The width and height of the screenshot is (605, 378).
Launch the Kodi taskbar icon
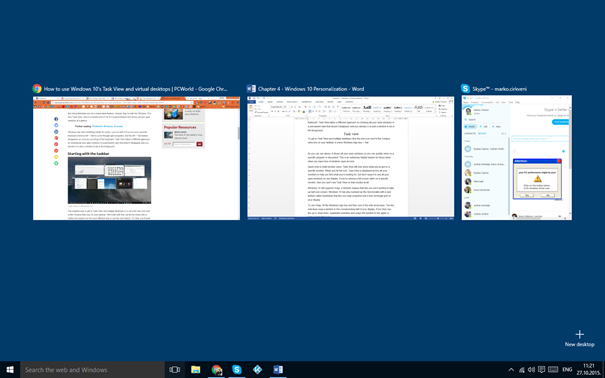(257, 370)
